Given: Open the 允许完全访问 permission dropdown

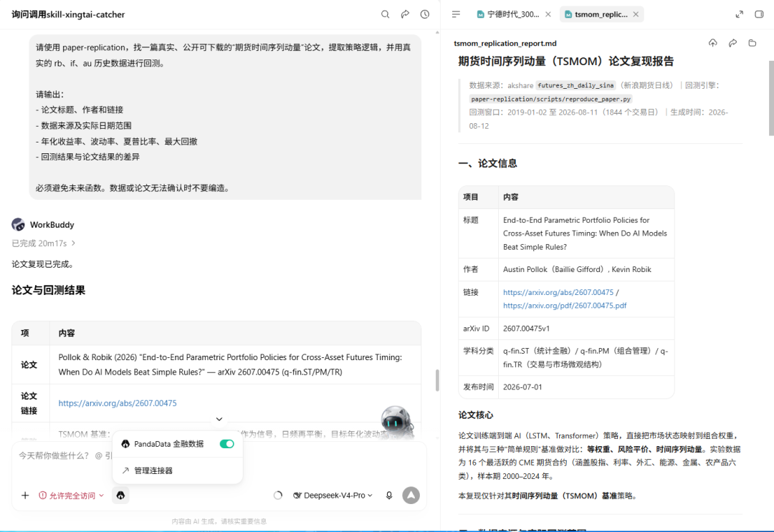Looking at the screenshot, I should pyautogui.click(x=72, y=495).
